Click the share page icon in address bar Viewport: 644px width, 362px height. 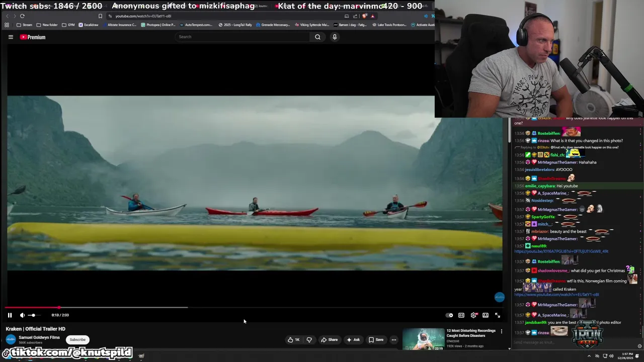click(354, 16)
